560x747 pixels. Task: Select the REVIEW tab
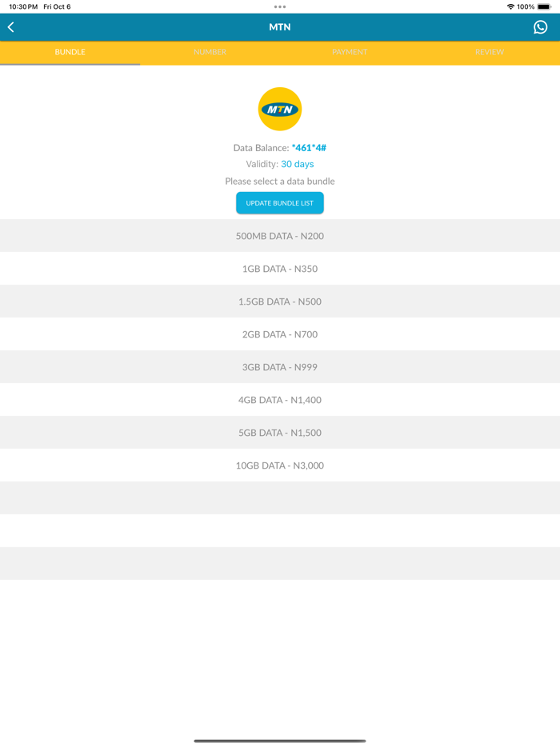click(489, 52)
